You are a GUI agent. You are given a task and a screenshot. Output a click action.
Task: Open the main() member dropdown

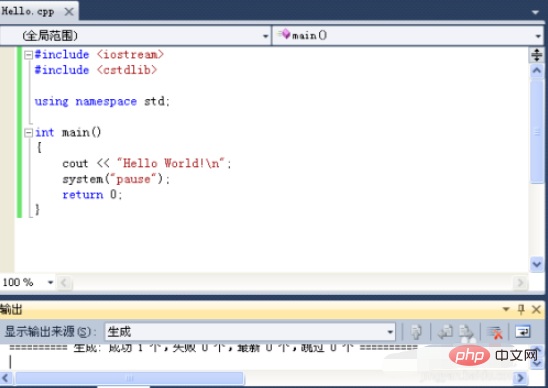[408, 36]
